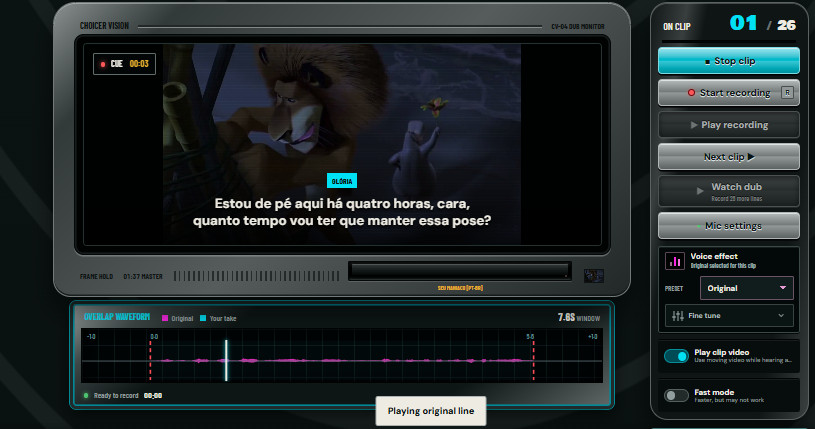815x429 pixels.
Task: Click the R shortcut key badge
Action: (787, 93)
